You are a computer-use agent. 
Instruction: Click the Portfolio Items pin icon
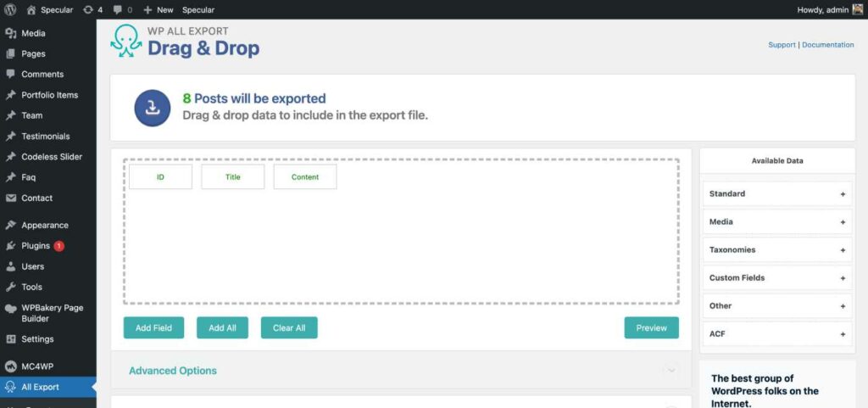tap(10, 95)
